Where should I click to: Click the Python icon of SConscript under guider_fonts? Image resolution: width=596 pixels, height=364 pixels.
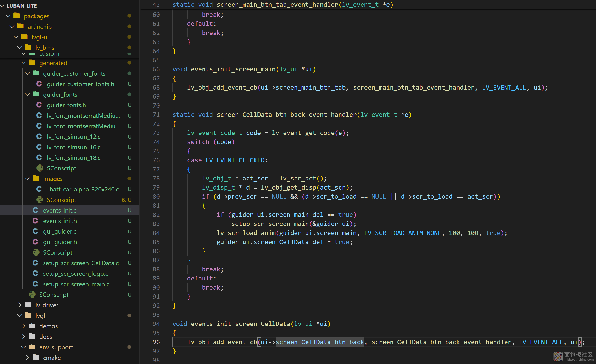point(40,168)
